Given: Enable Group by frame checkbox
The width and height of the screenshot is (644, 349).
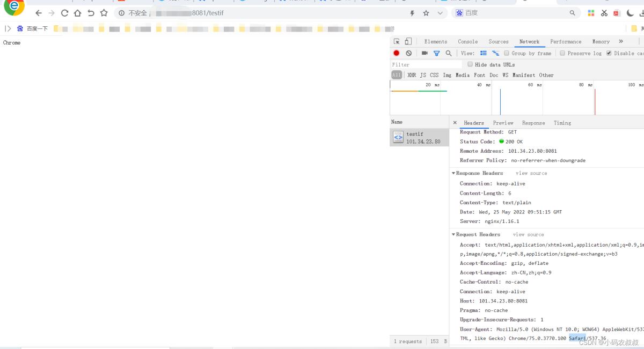Looking at the screenshot, I should 507,53.
